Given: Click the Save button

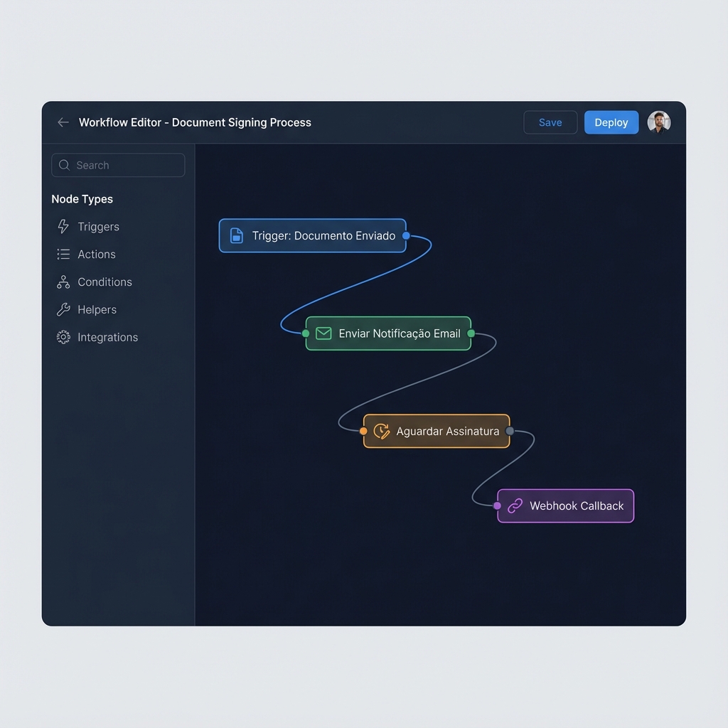Looking at the screenshot, I should coord(550,122).
